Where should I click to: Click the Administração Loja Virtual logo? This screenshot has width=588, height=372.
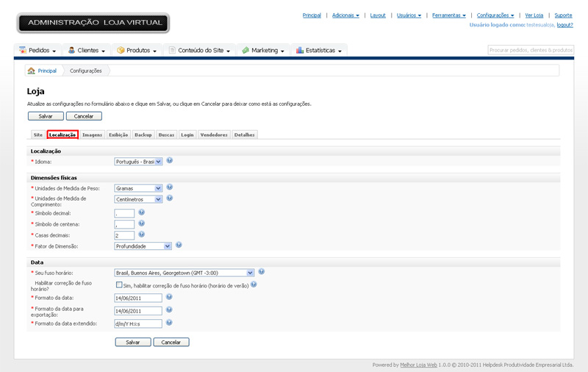(93, 23)
